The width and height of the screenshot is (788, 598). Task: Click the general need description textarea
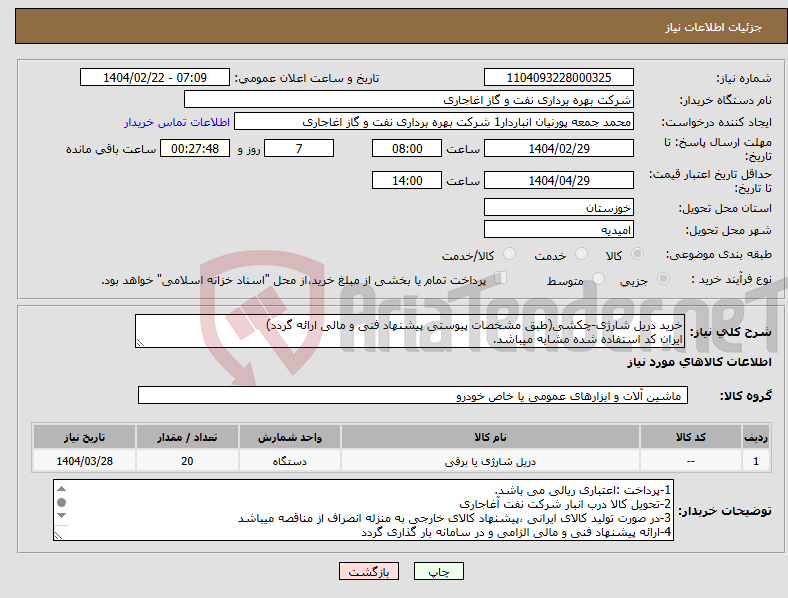tap(410, 331)
